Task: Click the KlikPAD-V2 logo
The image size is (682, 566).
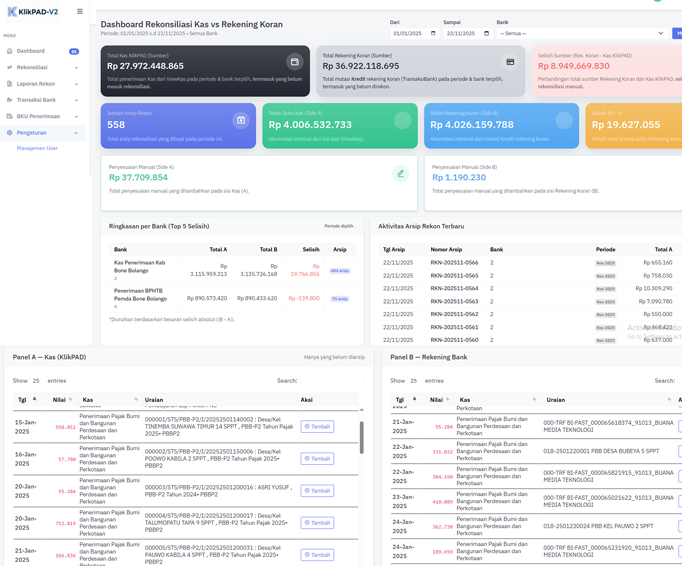Action: click(32, 12)
